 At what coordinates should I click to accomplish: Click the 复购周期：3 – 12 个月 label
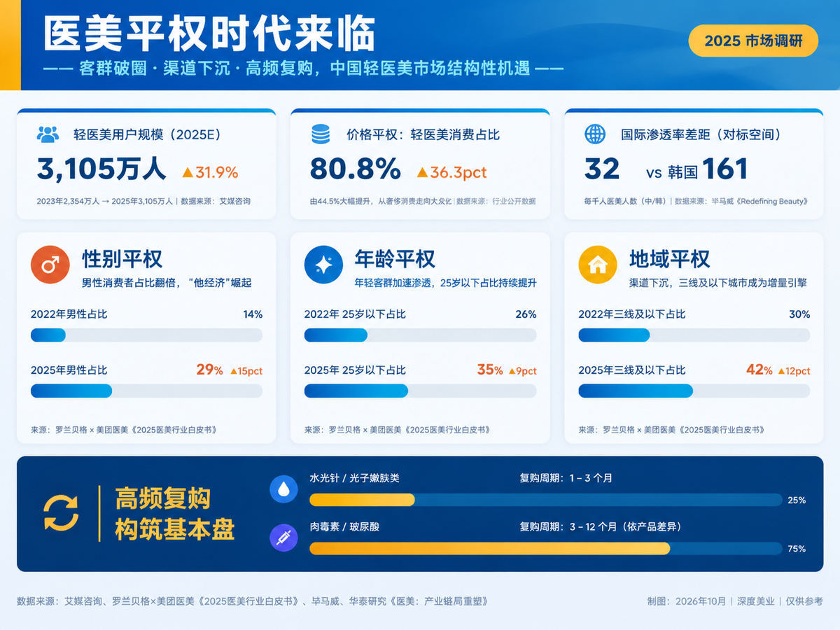(600, 526)
